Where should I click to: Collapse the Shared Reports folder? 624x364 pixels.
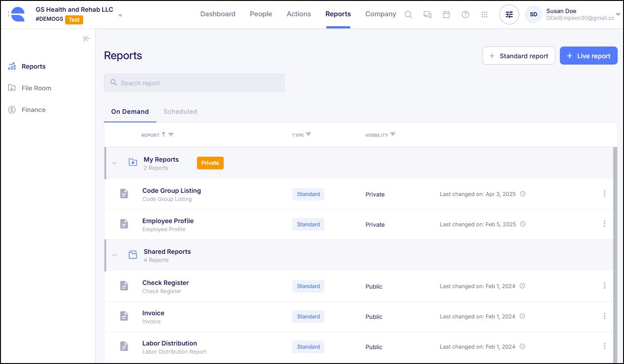point(114,255)
